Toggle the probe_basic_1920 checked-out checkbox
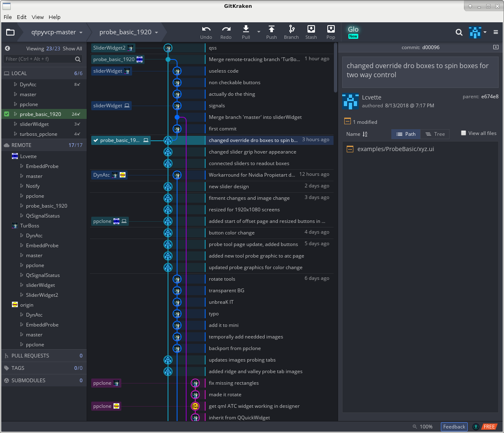Viewport: 504px width, 433px height. (7, 114)
